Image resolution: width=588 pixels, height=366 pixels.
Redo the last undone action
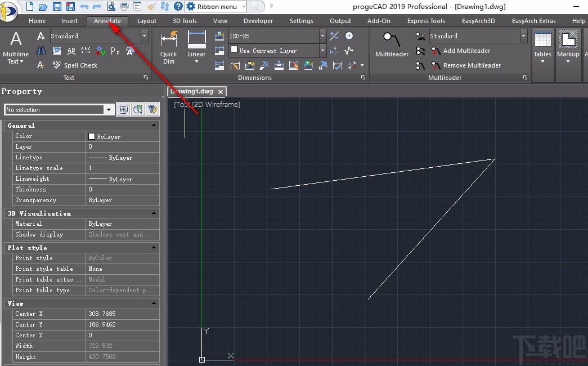tap(97, 6)
